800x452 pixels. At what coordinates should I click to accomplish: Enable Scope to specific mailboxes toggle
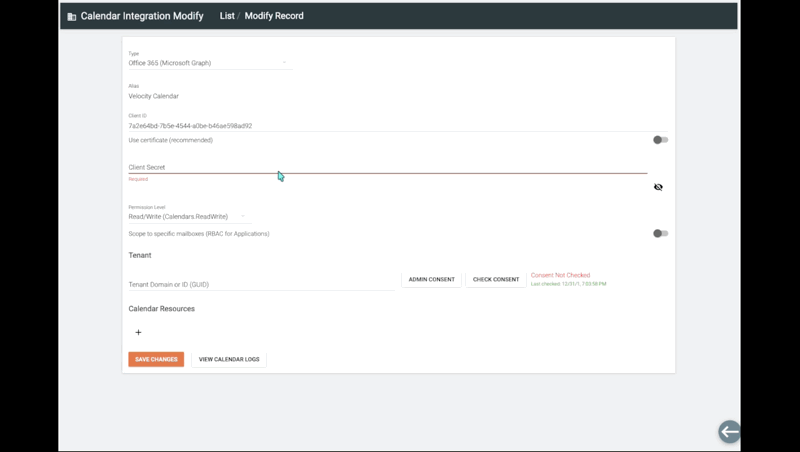click(661, 233)
